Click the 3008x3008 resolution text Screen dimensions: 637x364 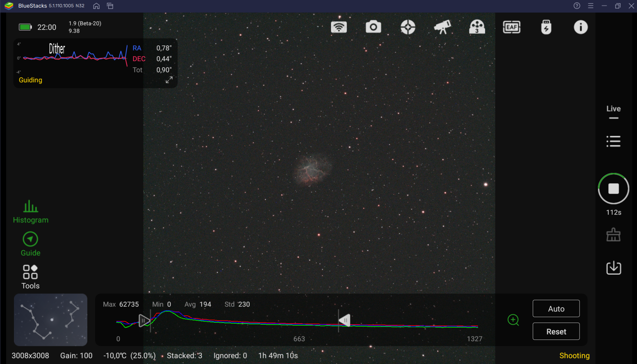[x=30, y=356]
